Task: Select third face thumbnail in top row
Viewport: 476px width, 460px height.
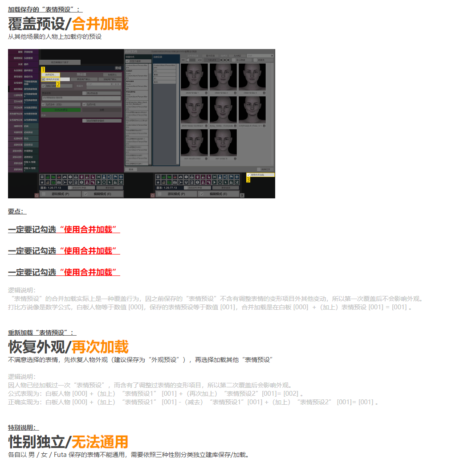Action: tap(252, 77)
